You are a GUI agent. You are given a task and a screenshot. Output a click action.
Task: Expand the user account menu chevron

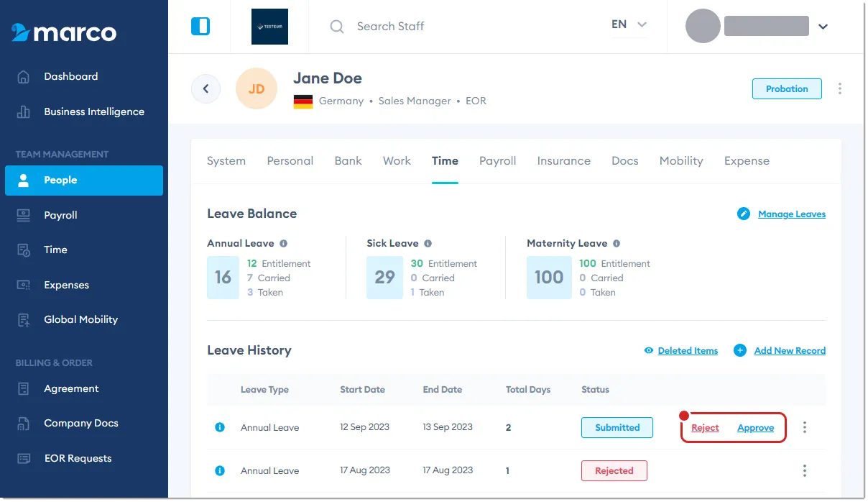(823, 27)
